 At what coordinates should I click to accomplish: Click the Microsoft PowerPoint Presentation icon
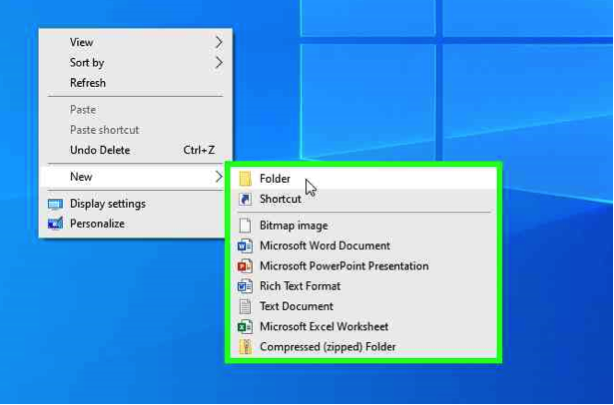coord(245,266)
